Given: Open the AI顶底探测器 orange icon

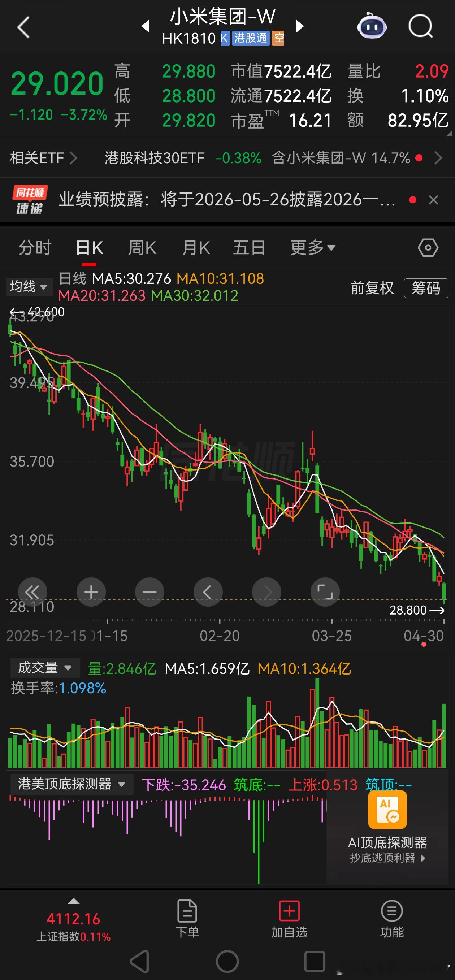Looking at the screenshot, I should click(x=387, y=809).
